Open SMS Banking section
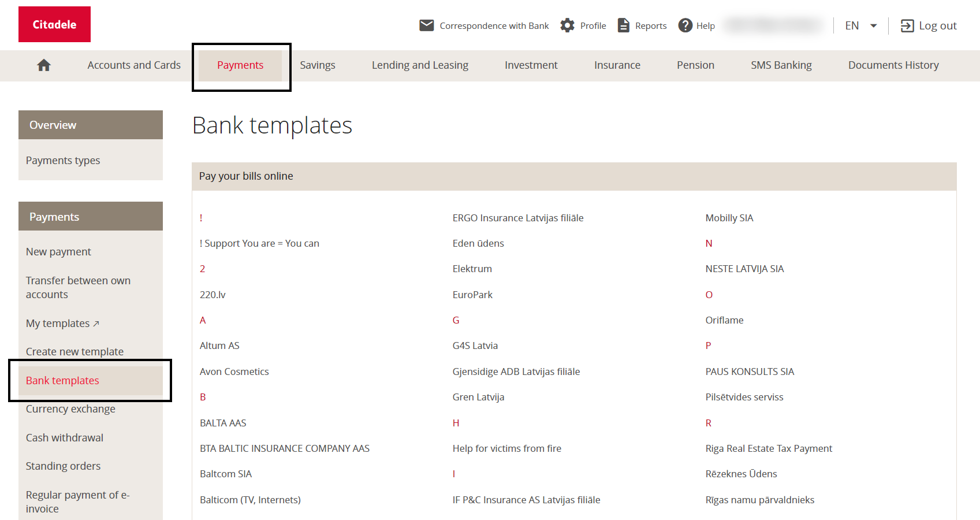Viewport: 980px width, 520px height. coord(781,65)
